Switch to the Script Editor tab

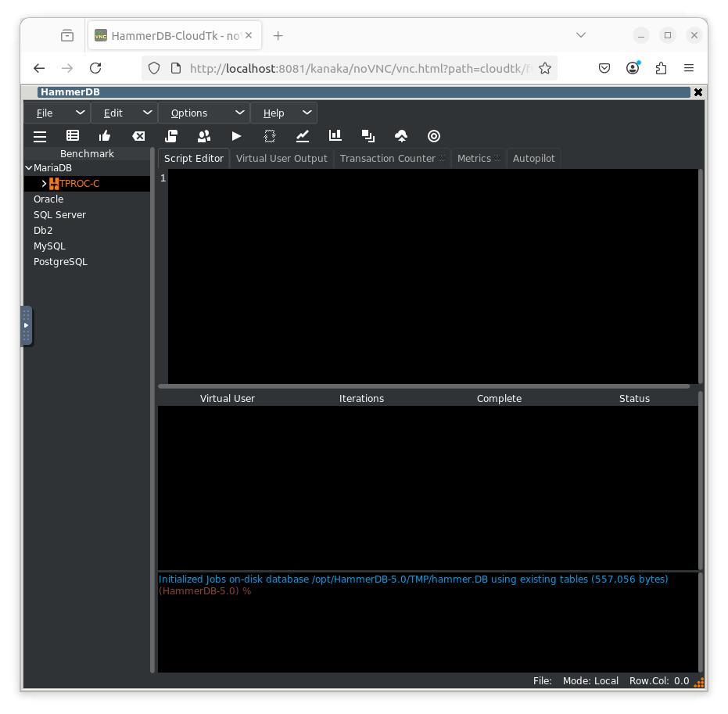(194, 159)
